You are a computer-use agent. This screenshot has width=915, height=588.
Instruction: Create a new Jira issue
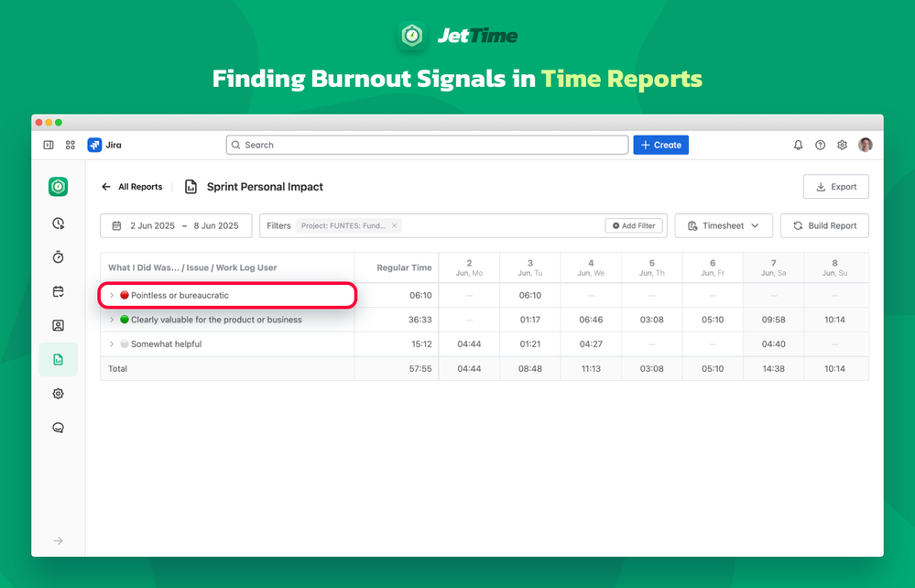click(x=660, y=145)
